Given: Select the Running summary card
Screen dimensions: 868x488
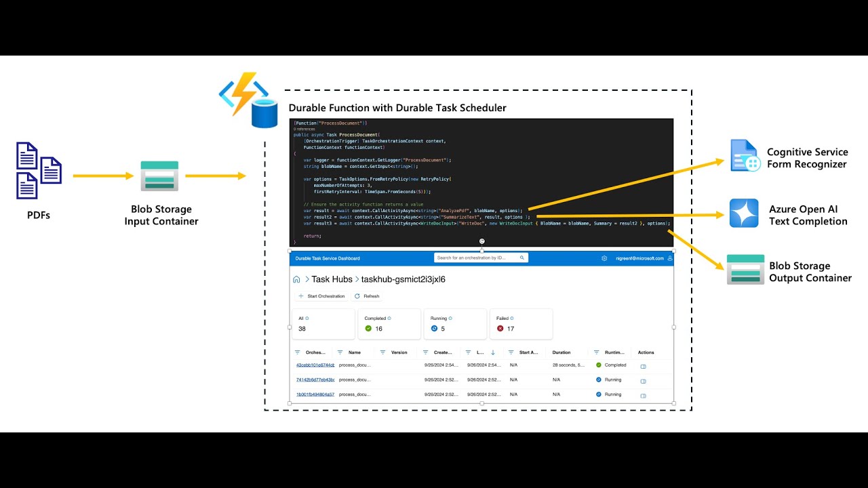Looking at the screenshot, I should (x=455, y=324).
